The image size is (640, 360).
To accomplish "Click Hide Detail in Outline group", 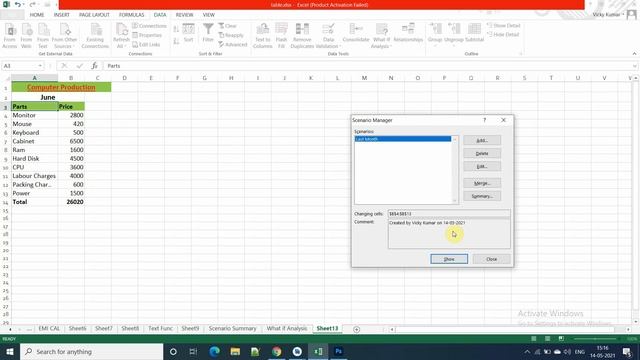I will (x=503, y=35).
